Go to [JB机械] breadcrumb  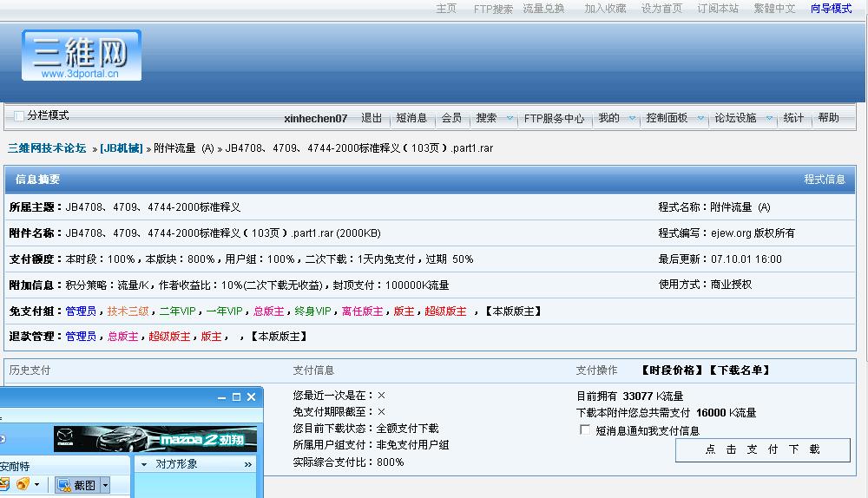click(122, 148)
